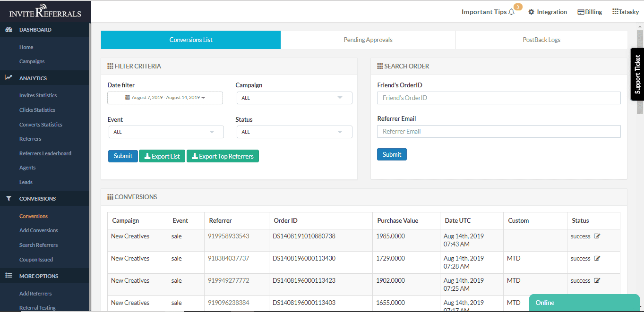Viewport: 644px width, 312px height.
Task: Open the Campaign filter dropdown
Action: 294,98
